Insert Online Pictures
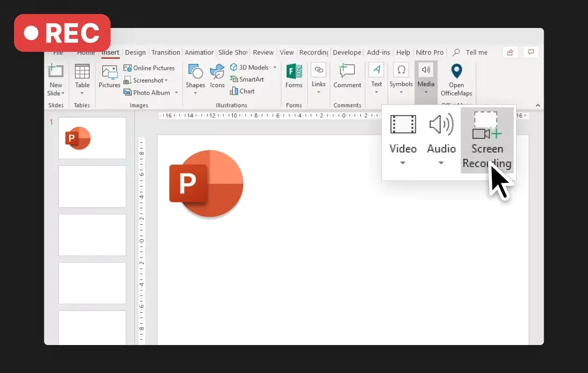This screenshot has width=588, height=373. pyautogui.click(x=150, y=68)
